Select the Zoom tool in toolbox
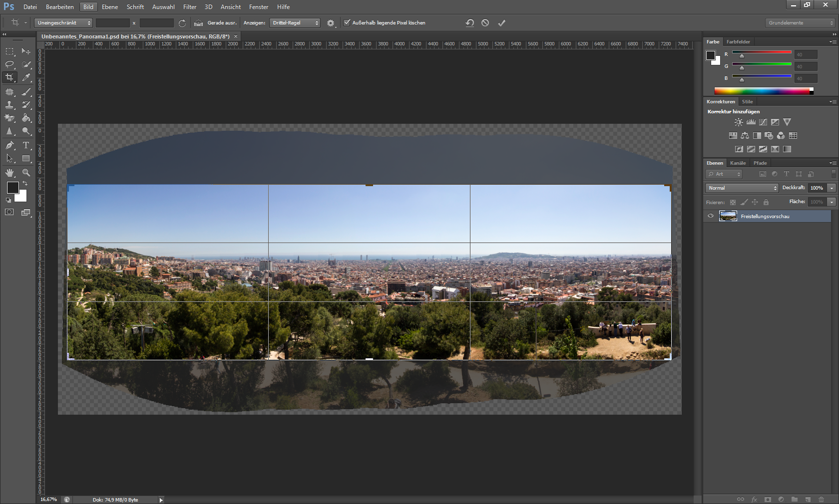The height and width of the screenshot is (504, 839). (x=26, y=173)
